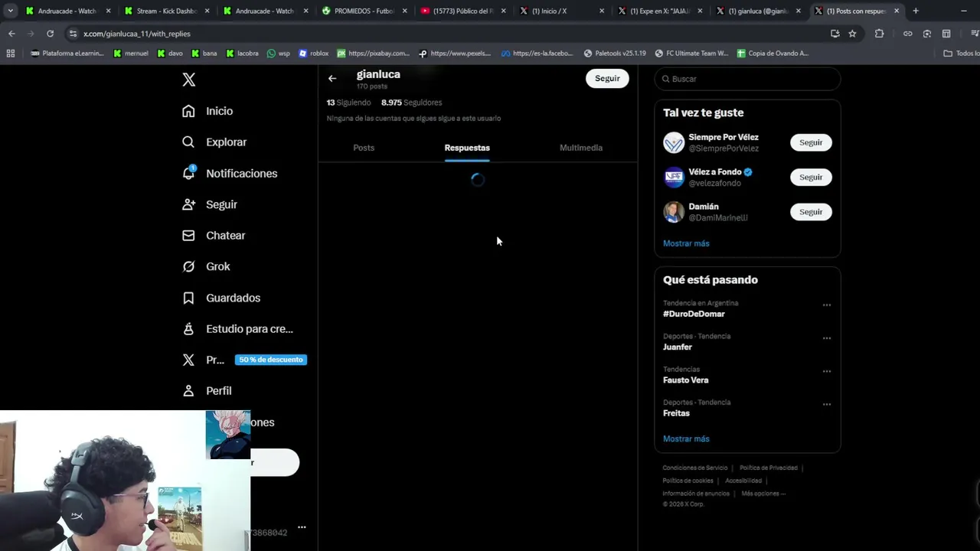This screenshot has height=551, width=980.
Task: Open the 8.975 Seguidores link
Action: (x=411, y=103)
